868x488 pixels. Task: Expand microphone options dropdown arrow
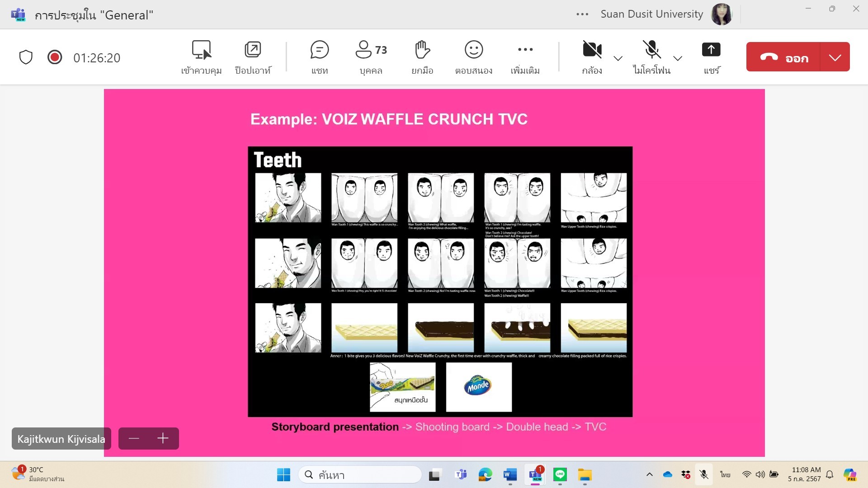(677, 58)
